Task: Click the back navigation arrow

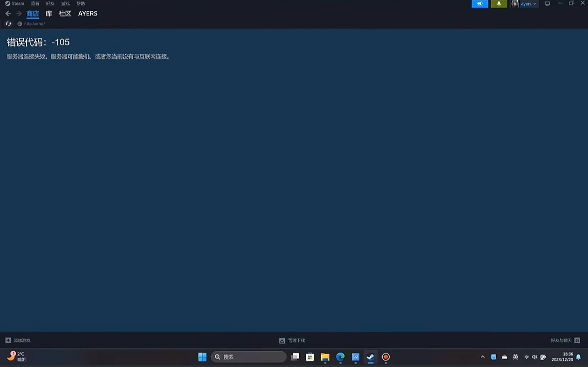Action: point(7,13)
